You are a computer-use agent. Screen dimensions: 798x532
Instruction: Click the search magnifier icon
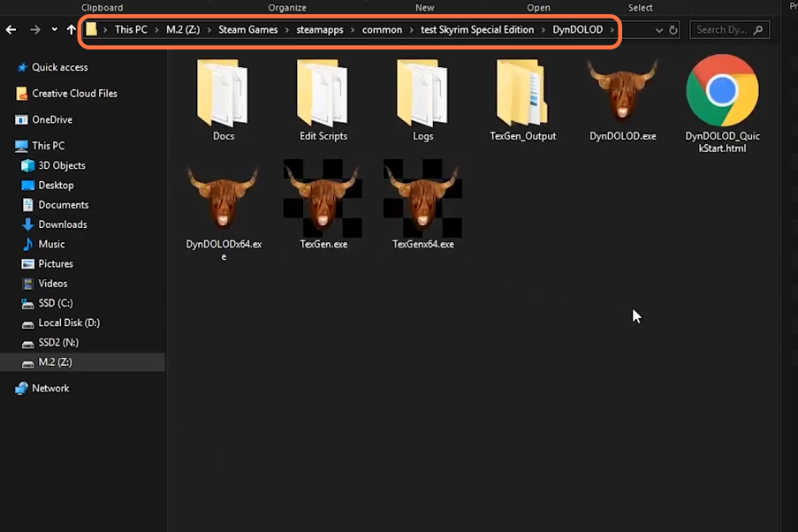[758, 29]
